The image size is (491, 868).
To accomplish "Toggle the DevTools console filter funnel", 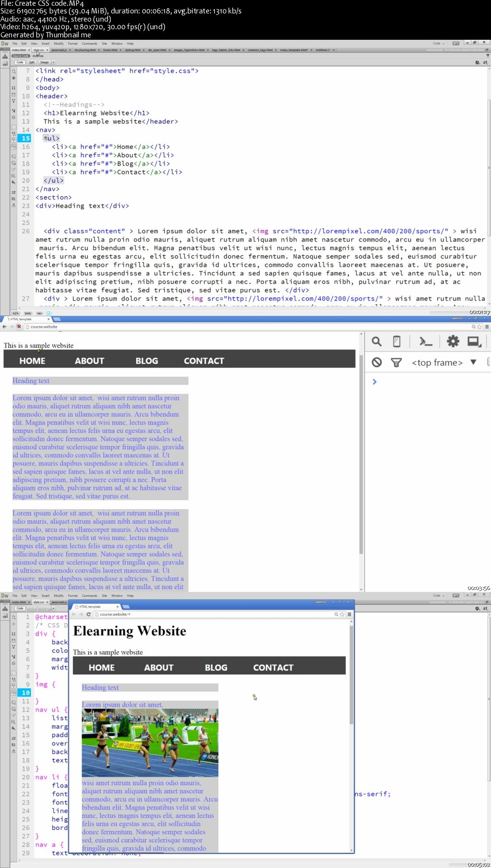I will (396, 362).
